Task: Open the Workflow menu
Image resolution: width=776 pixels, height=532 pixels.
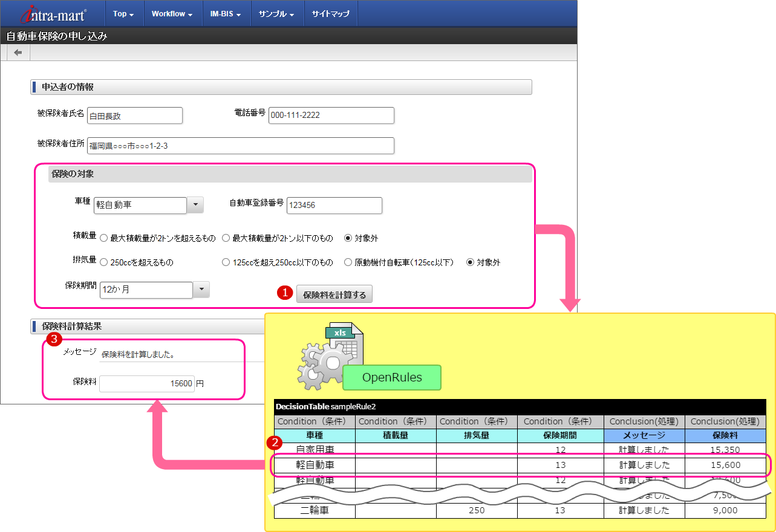Action: coord(172,14)
